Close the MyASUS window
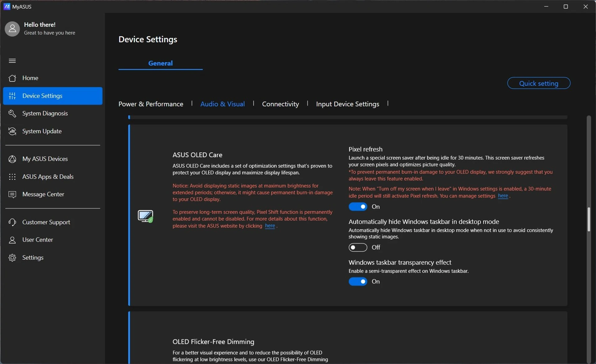 (585, 7)
